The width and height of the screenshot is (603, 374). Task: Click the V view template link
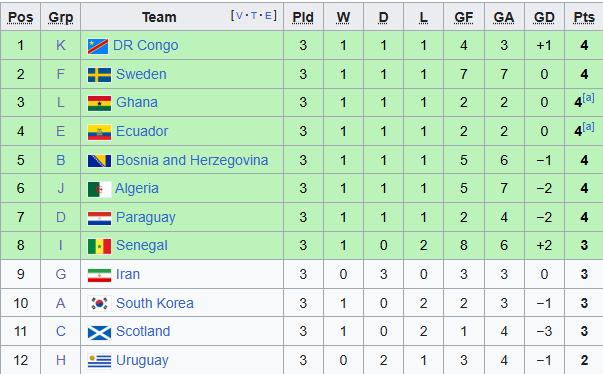pos(239,16)
